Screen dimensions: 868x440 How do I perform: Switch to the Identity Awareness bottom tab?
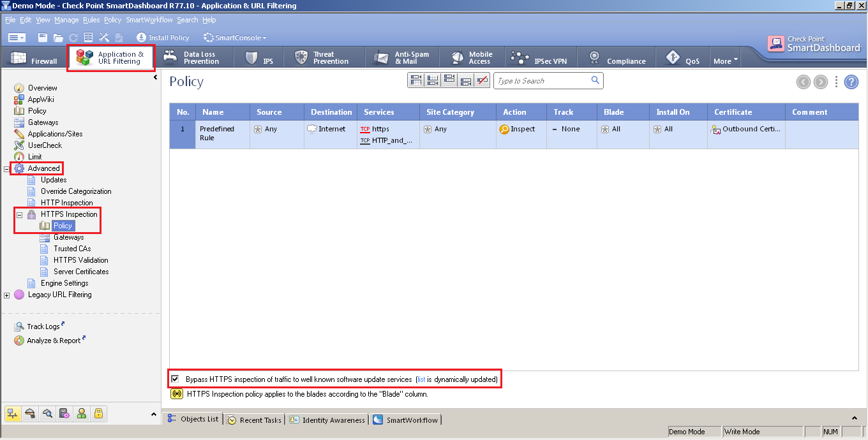point(327,420)
